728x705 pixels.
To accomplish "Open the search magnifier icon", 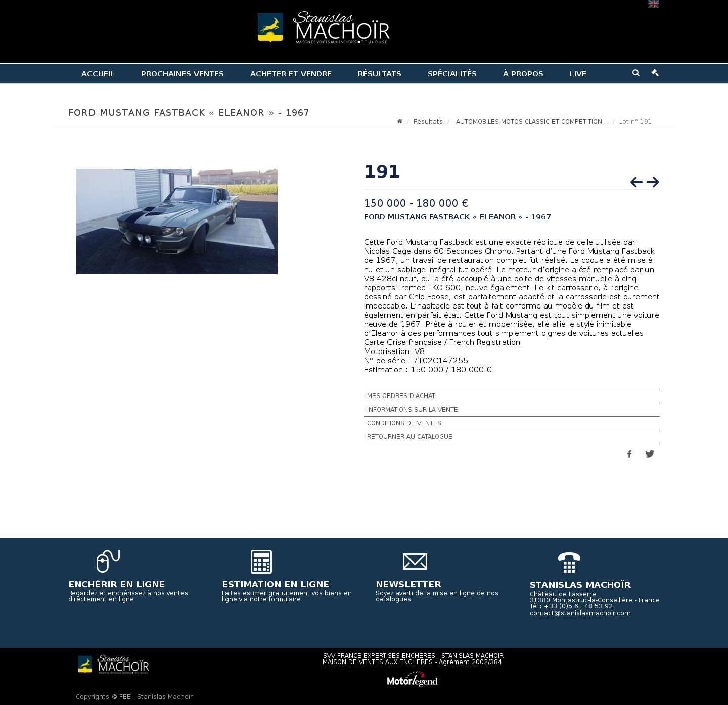I will click(636, 73).
